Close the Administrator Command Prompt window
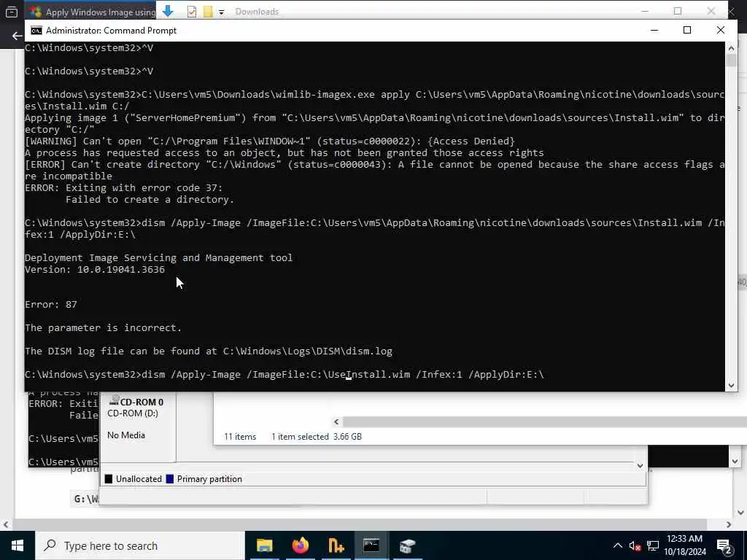Screen dimensions: 747x560 point(720,31)
